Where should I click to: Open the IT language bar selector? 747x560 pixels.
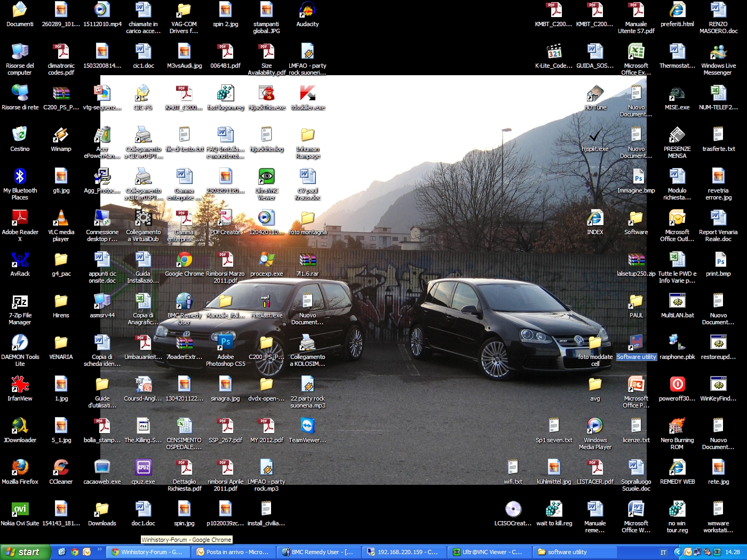point(663,552)
